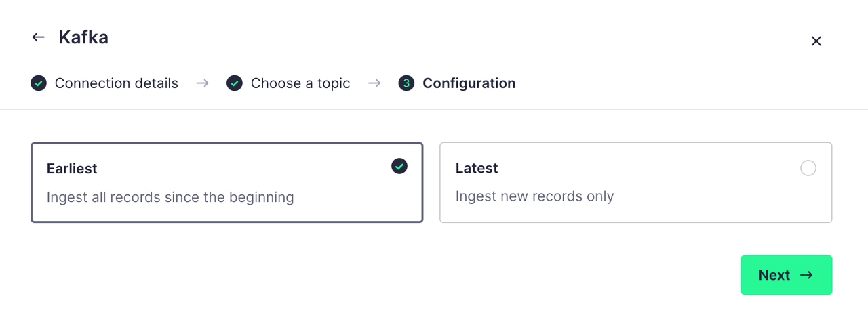Close the Kafka dialog with the X
The image size is (868, 332).
tap(816, 41)
